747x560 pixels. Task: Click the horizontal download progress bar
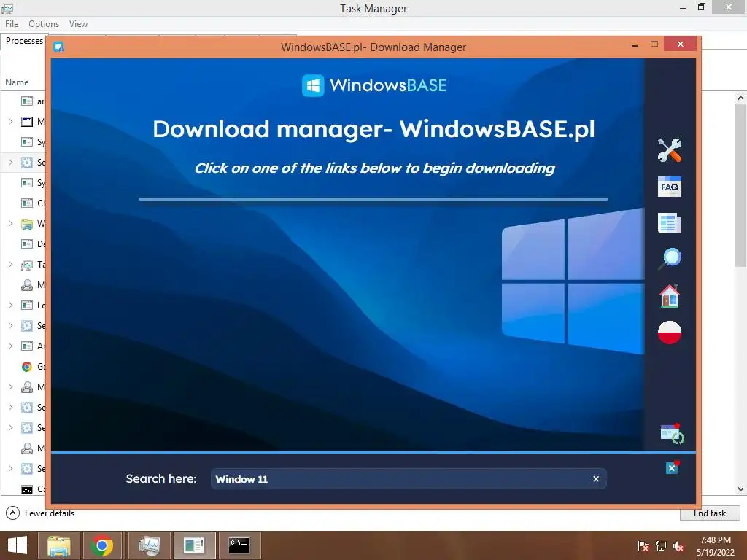click(x=373, y=199)
